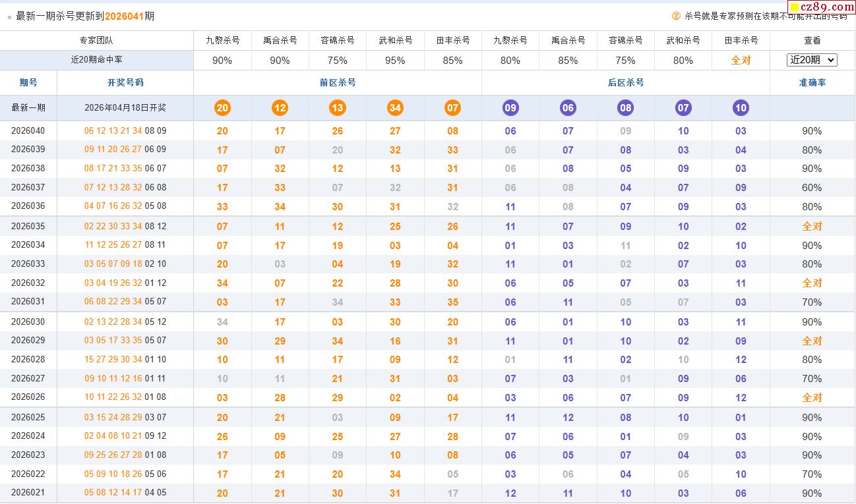The height and width of the screenshot is (504, 856).
Task: Click the purple 06 ball in latest row
Action: [x=568, y=108]
